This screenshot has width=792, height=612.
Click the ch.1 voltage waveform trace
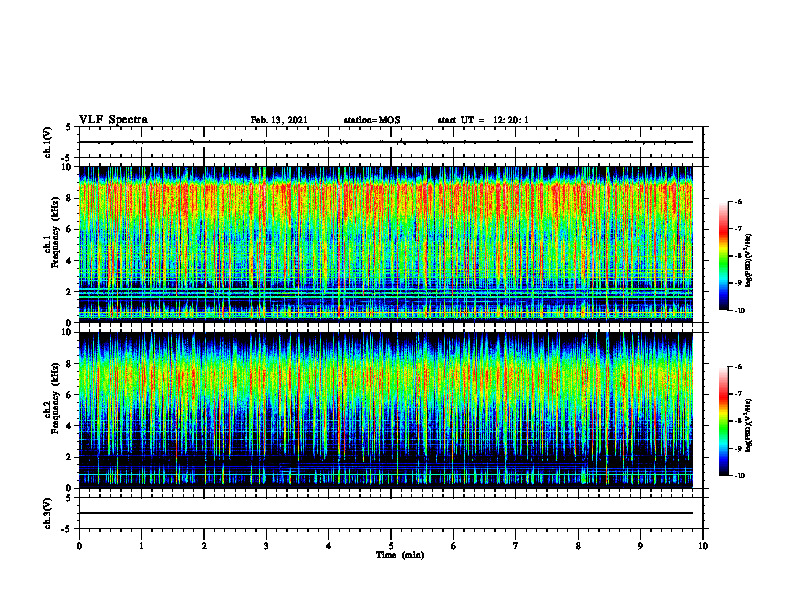coord(385,142)
